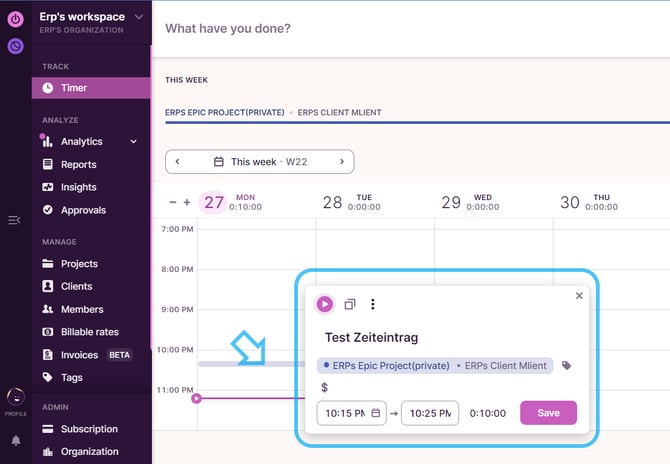Continue the time entry with the play button
This screenshot has width=670, height=464.
click(x=325, y=304)
